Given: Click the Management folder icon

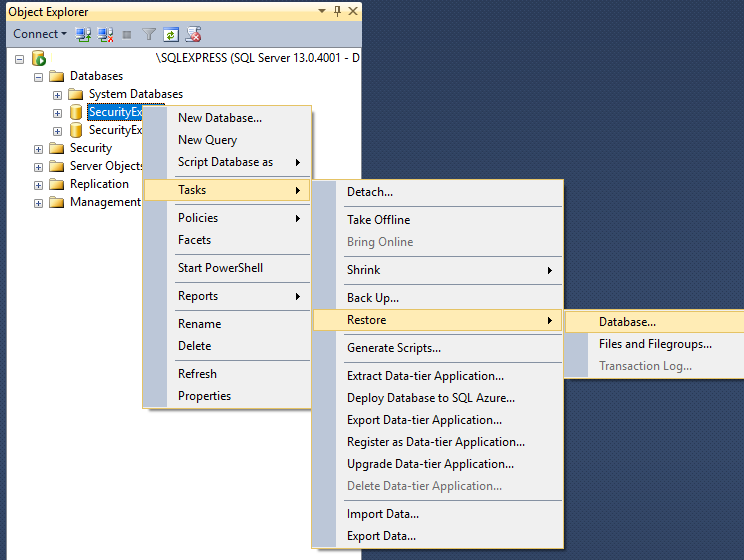Looking at the screenshot, I should (56, 202).
